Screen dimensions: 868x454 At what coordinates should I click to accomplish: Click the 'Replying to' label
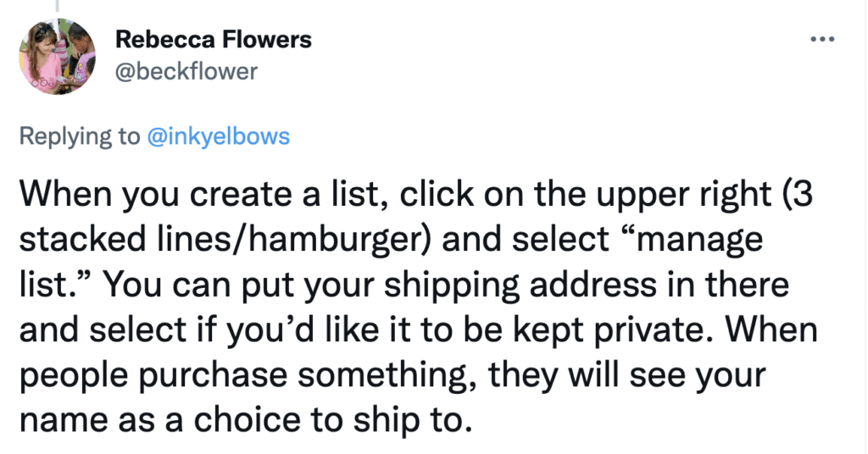(x=80, y=136)
